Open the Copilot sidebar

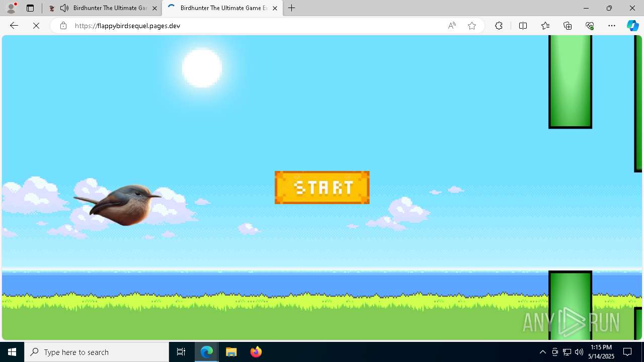click(x=632, y=26)
